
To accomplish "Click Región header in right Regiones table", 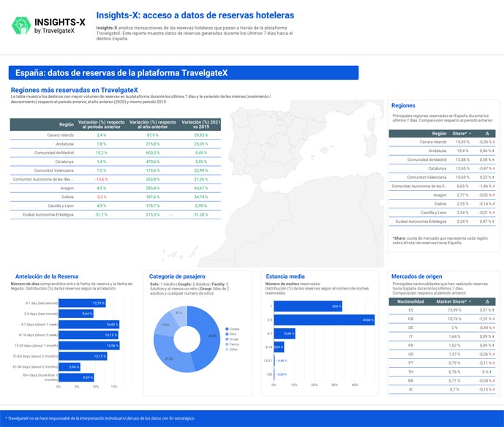I will click(439, 133).
